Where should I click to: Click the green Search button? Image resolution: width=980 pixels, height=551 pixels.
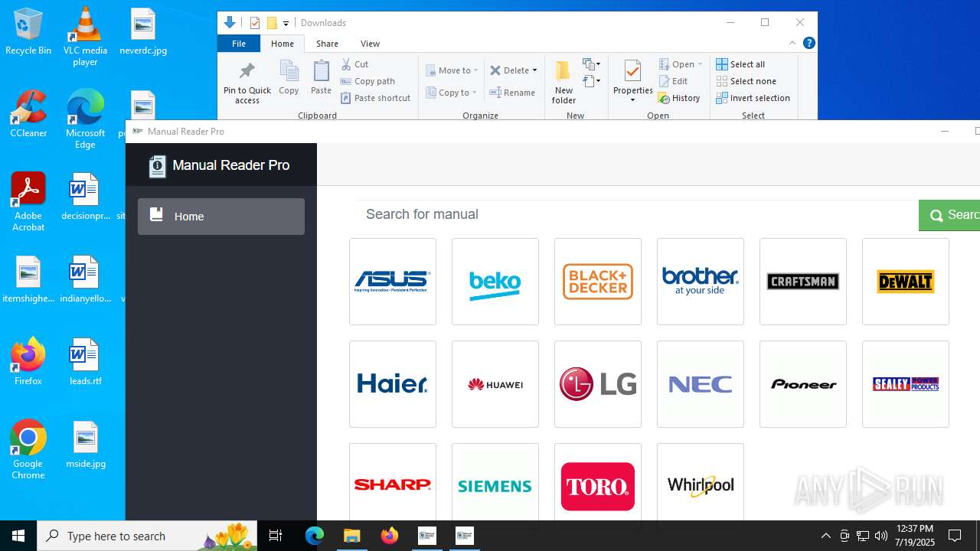949,215
